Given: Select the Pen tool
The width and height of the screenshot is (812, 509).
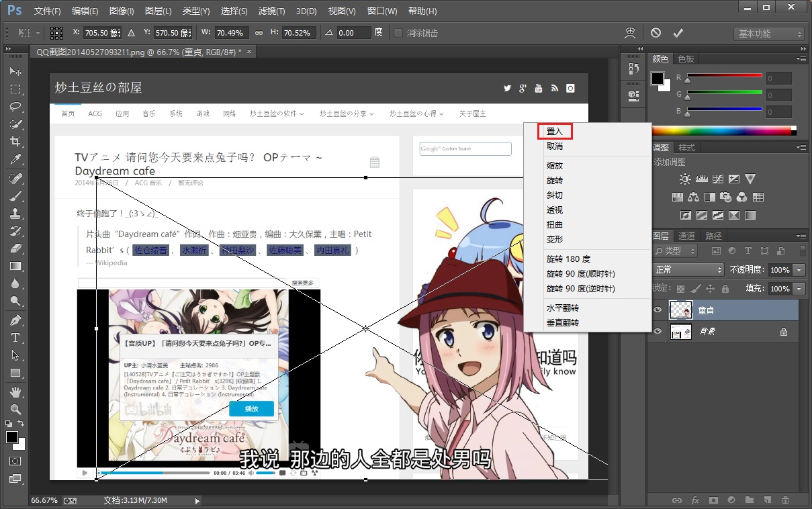Looking at the screenshot, I should (x=15, y=320).
